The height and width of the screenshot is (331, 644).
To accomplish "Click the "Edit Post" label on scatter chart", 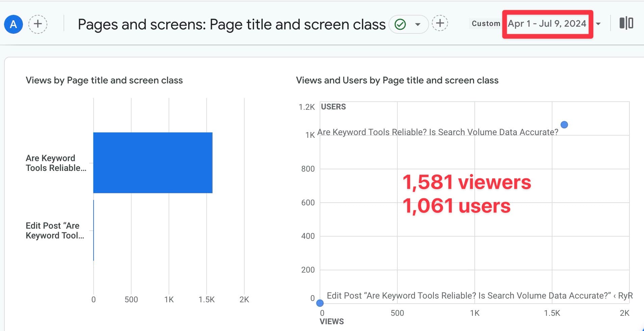I will tap(478, 295).
